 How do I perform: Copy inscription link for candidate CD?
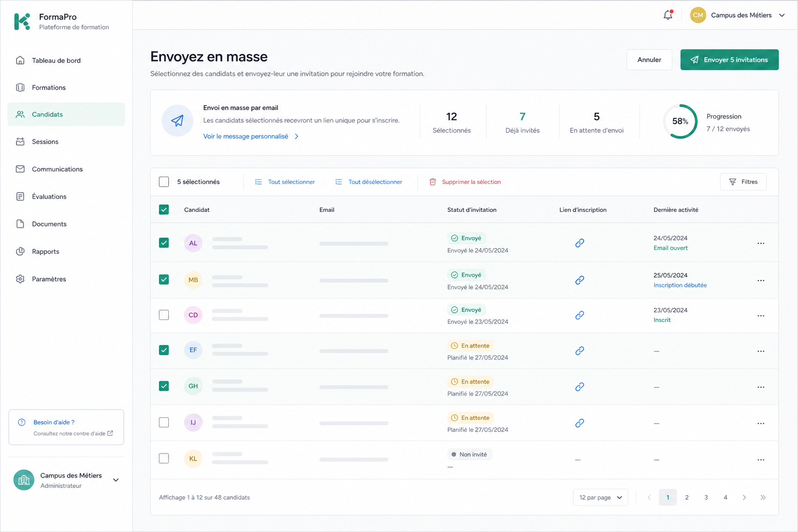580,315
